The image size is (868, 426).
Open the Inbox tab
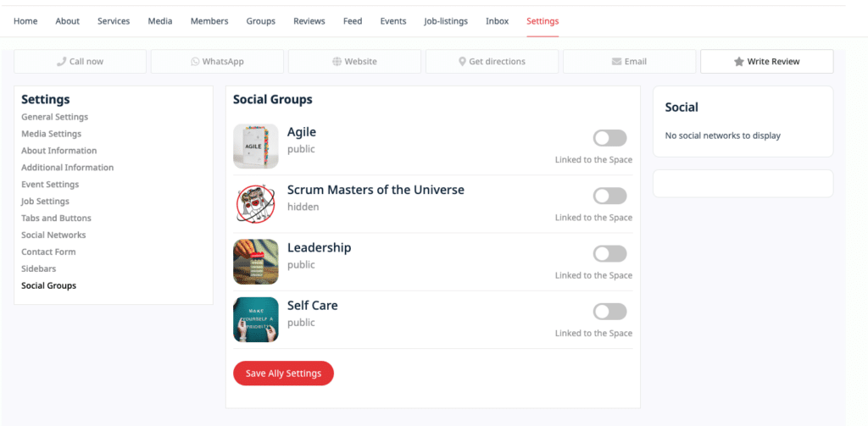coord(497,21)
